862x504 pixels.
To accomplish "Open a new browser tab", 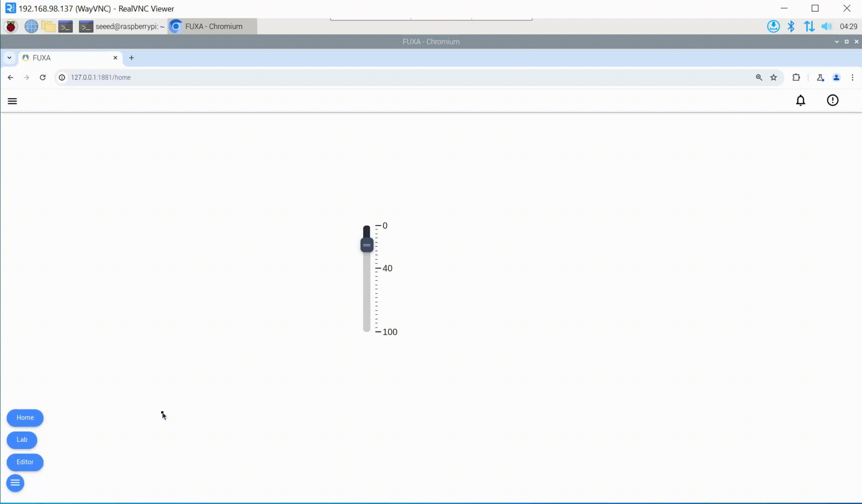I will point(131,58).
